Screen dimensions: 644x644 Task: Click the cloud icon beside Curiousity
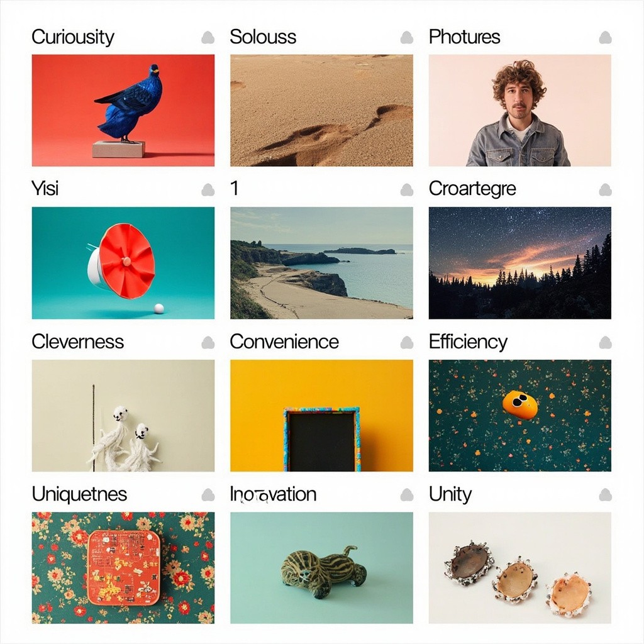(208, 37)
